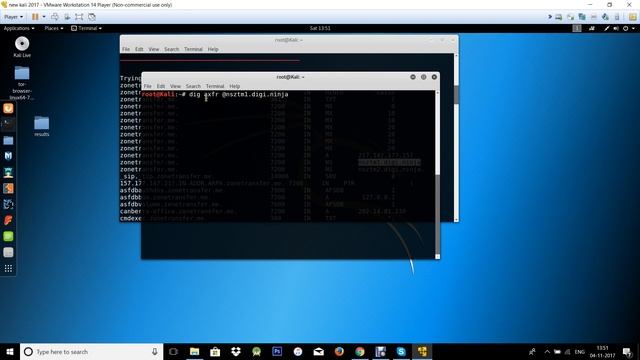Viewport: 640px width, 360px height.
Task: Open Dropbox from taskbar
Action: (x=236, y=351)
